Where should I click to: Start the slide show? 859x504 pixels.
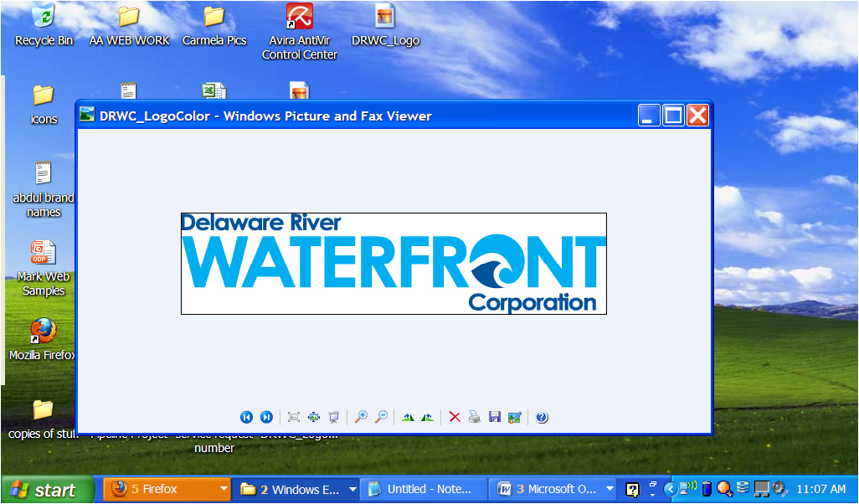(x=334, y=417)
